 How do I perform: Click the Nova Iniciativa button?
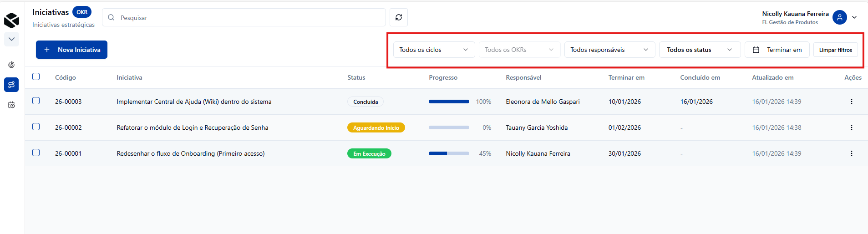(x=71, y=50)
